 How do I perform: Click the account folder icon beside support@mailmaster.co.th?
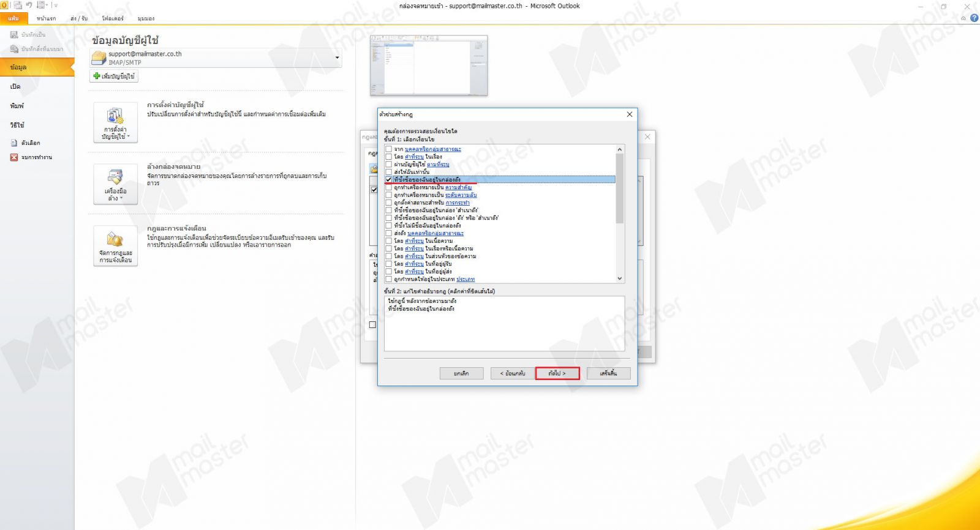point(99,58)
